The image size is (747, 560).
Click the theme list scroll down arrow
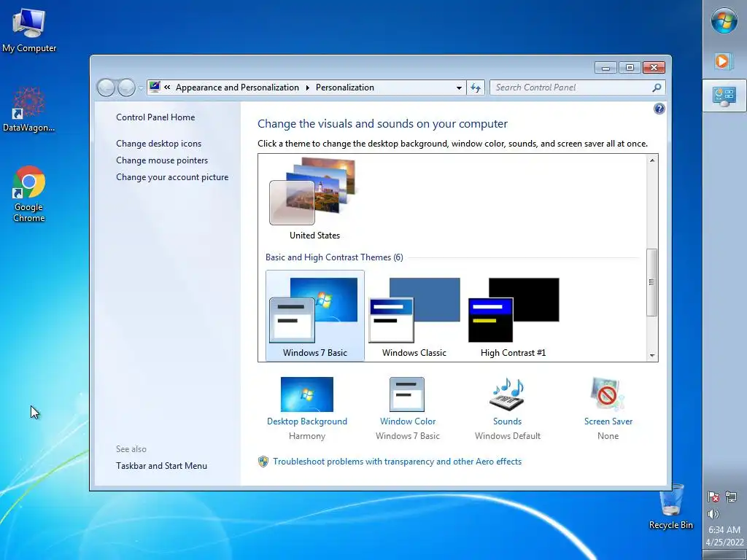[x=652, y=356]
